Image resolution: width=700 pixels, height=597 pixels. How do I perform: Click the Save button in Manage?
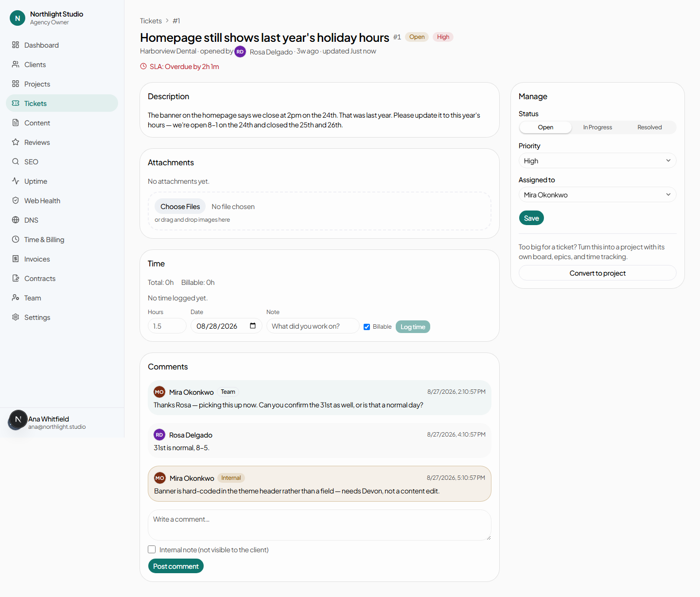pyautogui.click(x=531, y=218)
